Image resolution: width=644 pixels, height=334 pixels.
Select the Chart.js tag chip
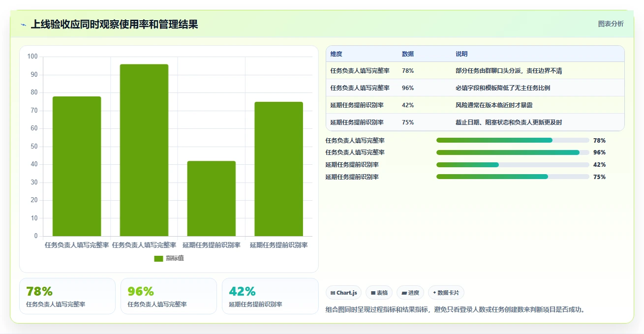[x=343, y=293]
